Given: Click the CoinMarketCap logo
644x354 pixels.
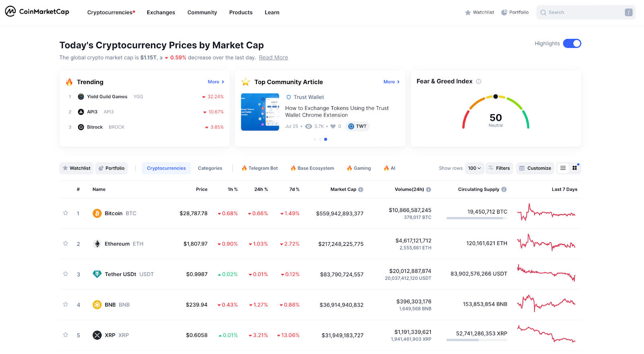Looking at the screenshot, I should 37,12.
